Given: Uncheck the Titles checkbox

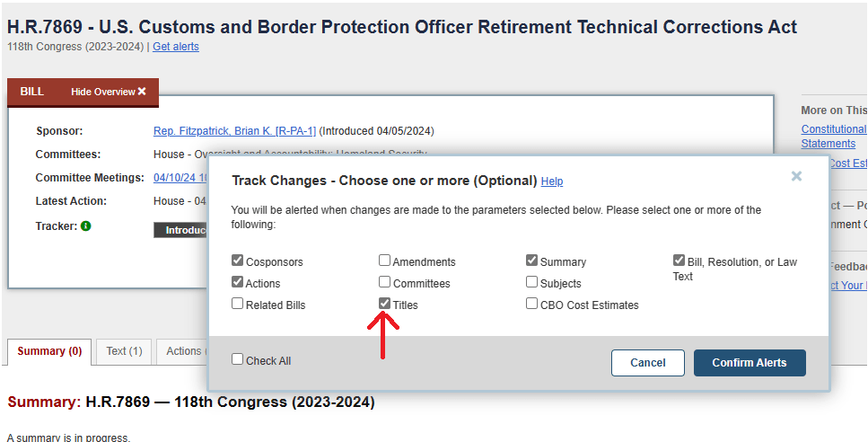Looking at the screenshot, I should [x=385, y=304].
